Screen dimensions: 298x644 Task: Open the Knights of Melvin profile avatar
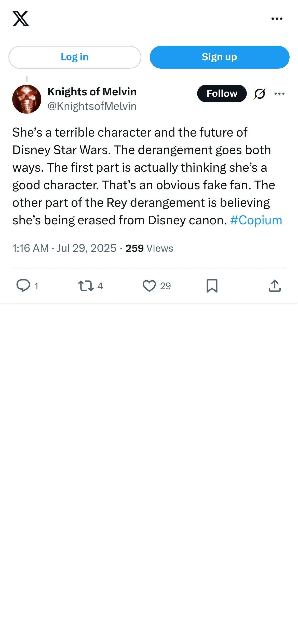27,99
